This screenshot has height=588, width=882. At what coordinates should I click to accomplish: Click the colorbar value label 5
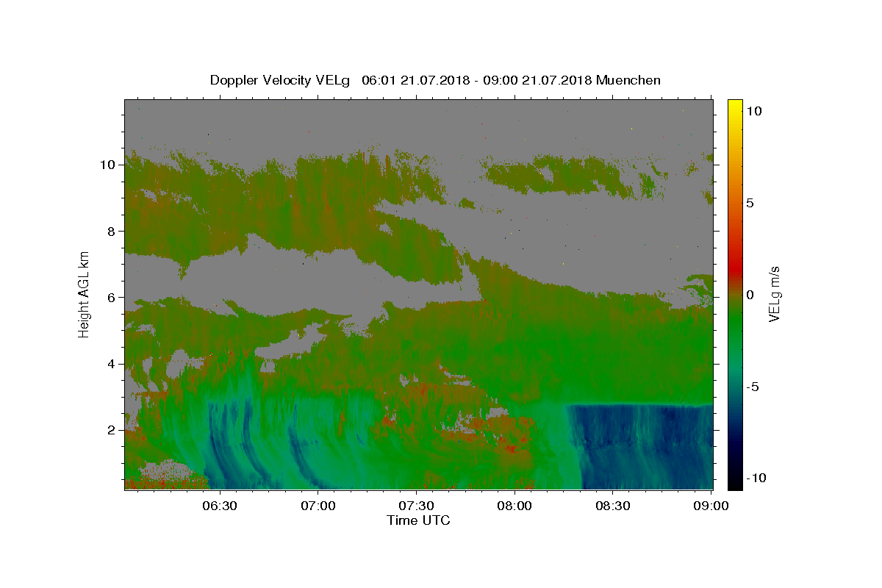coord(750,203)
